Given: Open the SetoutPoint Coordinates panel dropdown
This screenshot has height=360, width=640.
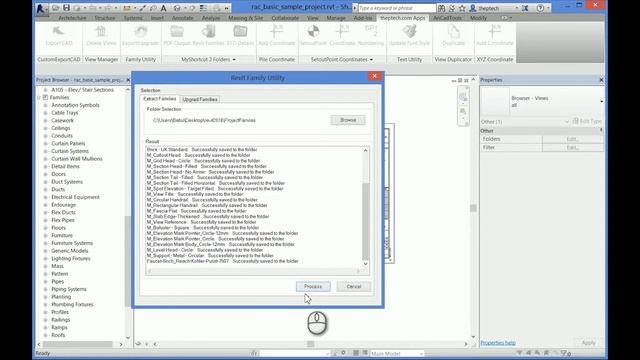Looking at the screenshot, I should (371, 60).
